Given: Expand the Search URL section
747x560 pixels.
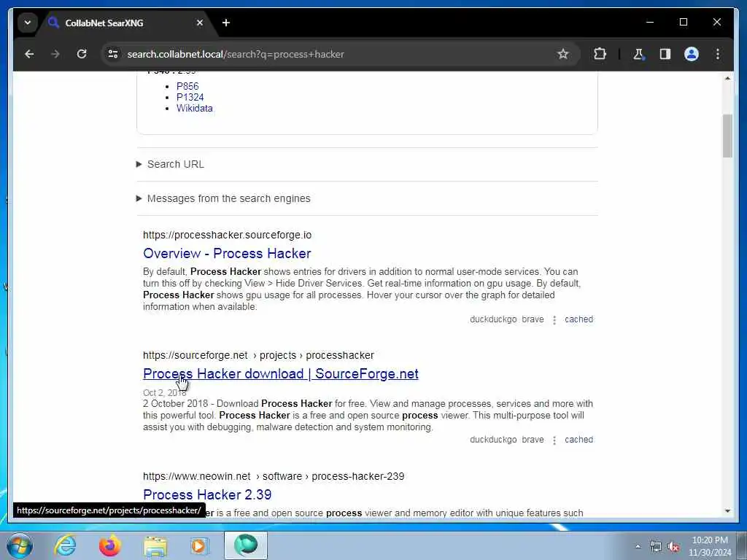Looking at the screenshot, I should pyautogui.click(x=170, y=164).
